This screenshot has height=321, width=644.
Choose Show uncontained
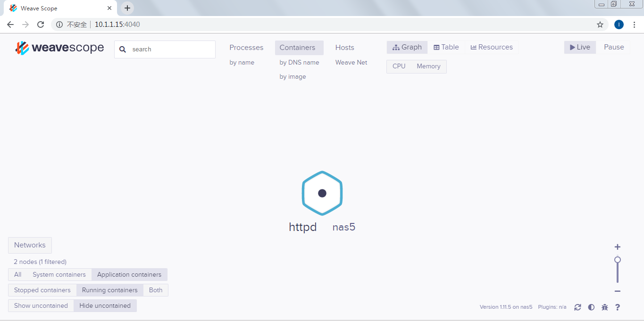[41, 306]
